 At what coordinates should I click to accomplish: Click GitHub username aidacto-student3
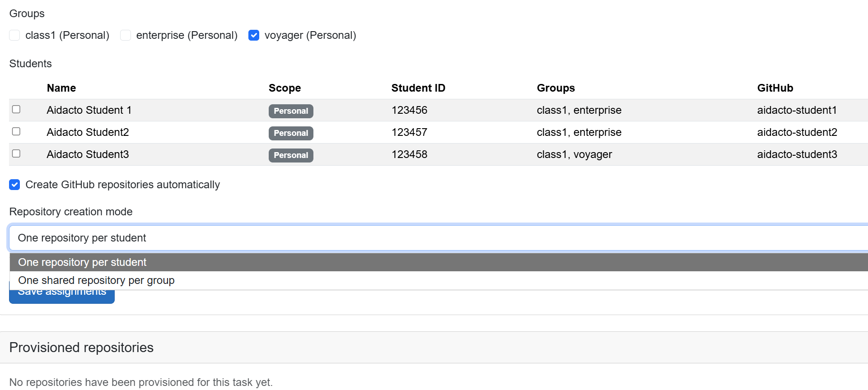click(x=797, y=154)
